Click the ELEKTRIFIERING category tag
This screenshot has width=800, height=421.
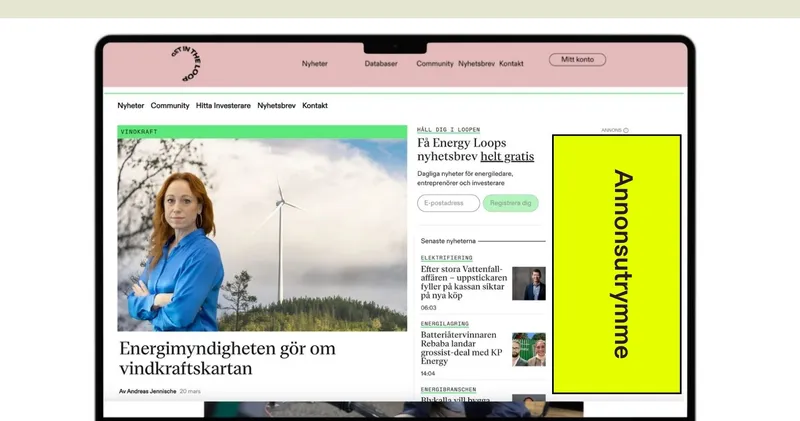pos(446,258)
